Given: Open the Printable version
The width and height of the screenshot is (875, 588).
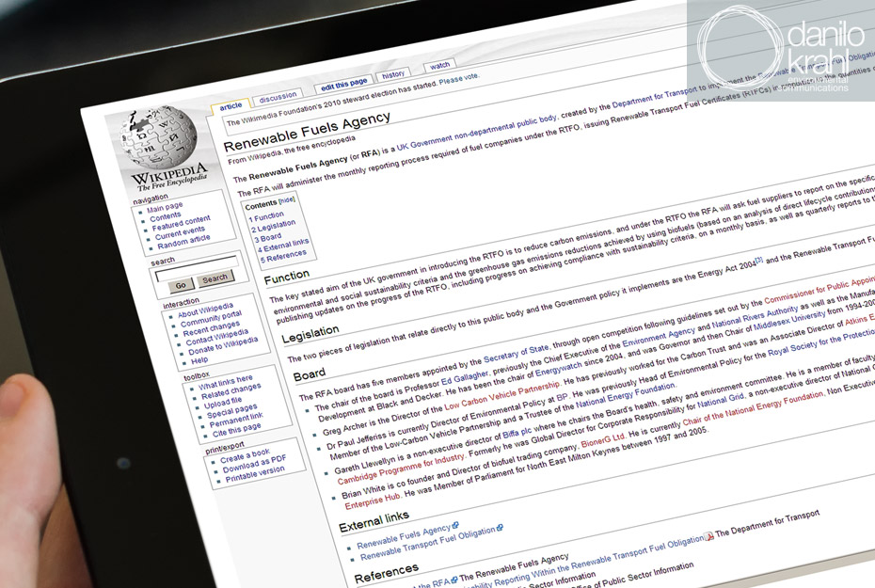Looking at the screenshot, I should click(255, 473).
